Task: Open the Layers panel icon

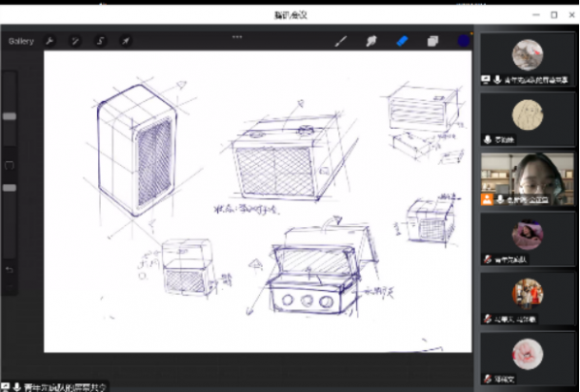Action: [433, 41]
